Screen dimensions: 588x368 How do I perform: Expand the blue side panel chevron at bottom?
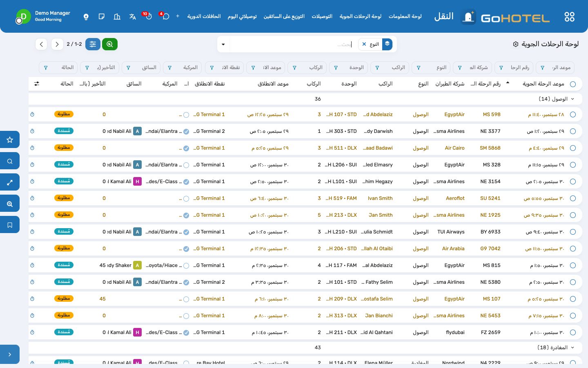coord(10,355)
